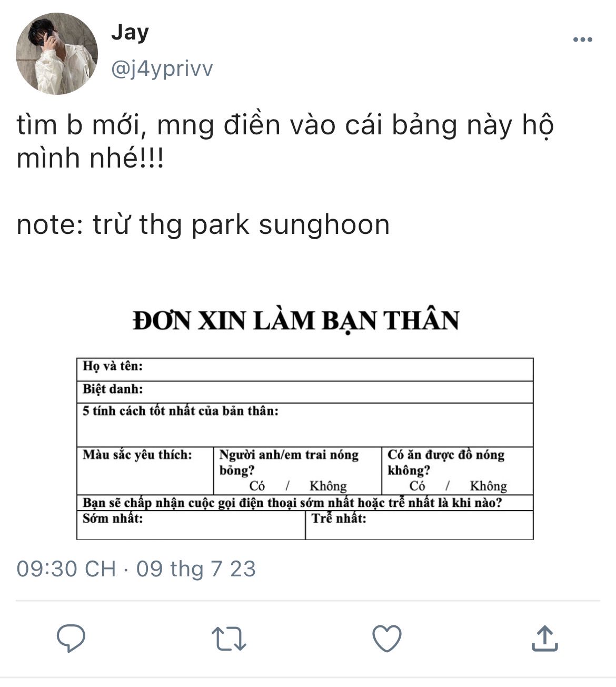Screen dimensions: 616x687
Task: Tap the share upload icon
Action: point(544,638)
